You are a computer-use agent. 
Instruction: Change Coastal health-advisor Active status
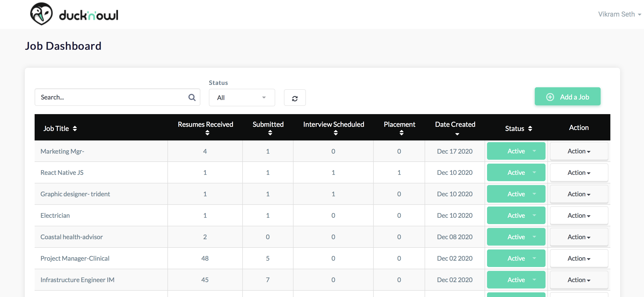(516, 237)
